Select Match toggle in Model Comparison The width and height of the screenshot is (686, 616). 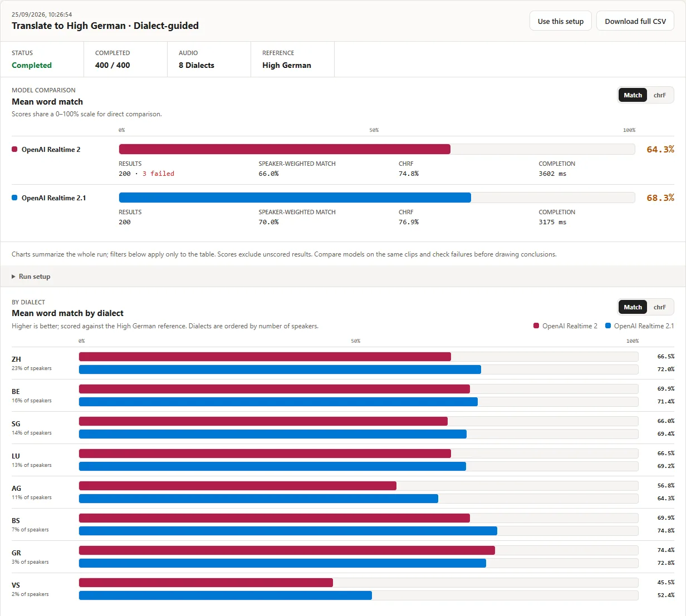(x=633, y=95)
